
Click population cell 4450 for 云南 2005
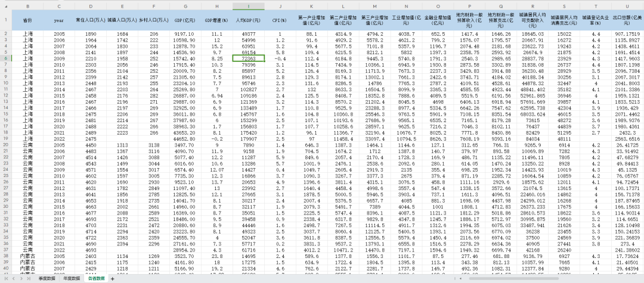[x=91, y=145]
